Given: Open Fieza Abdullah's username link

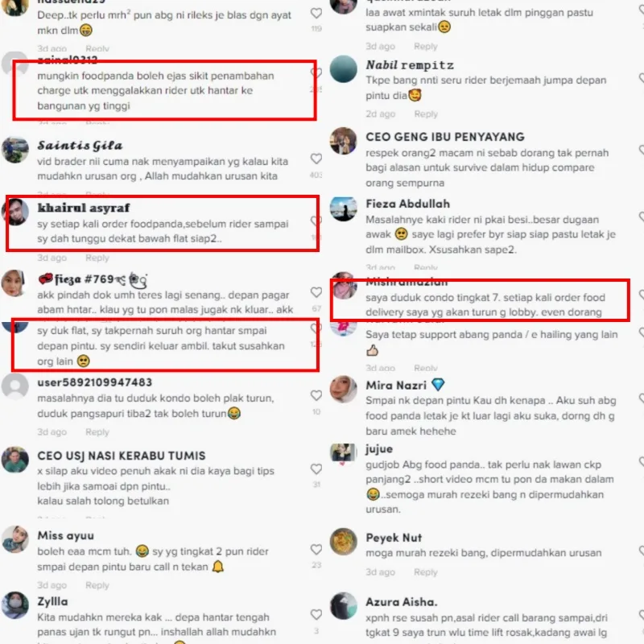Looking at the screenshot, I should [408, 204].
